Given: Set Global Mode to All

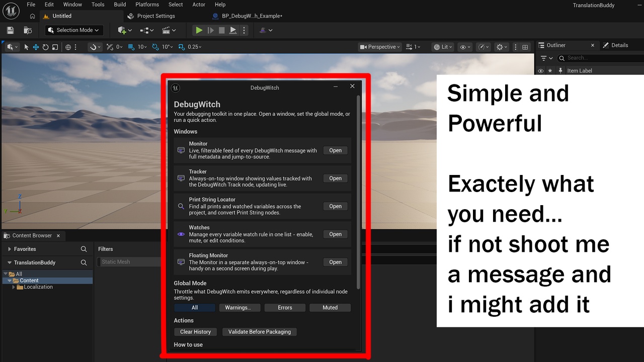Looking at the screenshot, I should (x=195, y=308).
